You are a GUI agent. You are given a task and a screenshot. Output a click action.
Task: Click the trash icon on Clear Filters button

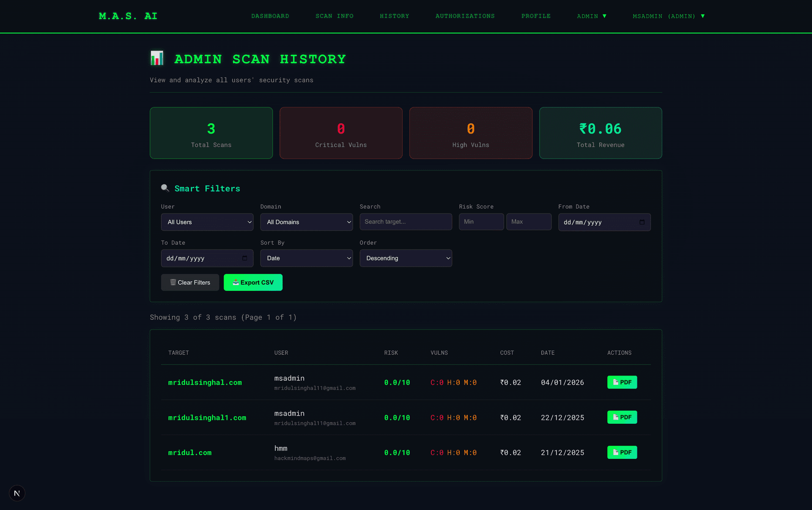tap(173, 282)
